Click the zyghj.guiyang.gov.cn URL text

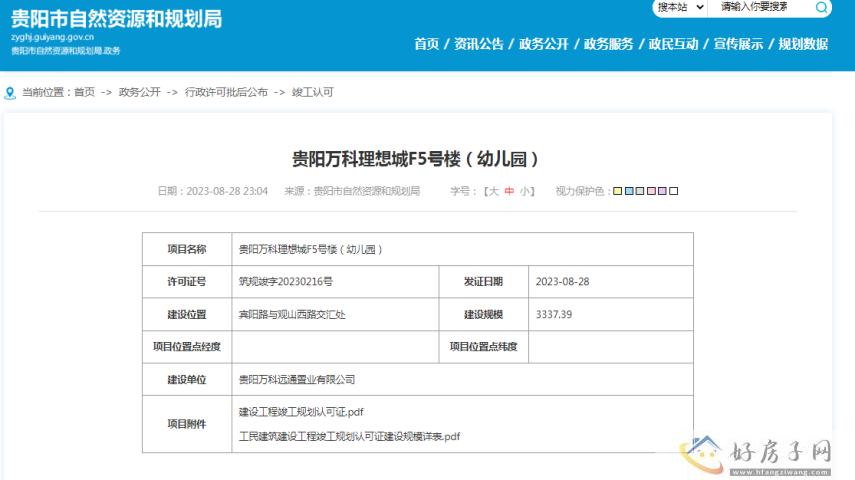coord(52,37)
